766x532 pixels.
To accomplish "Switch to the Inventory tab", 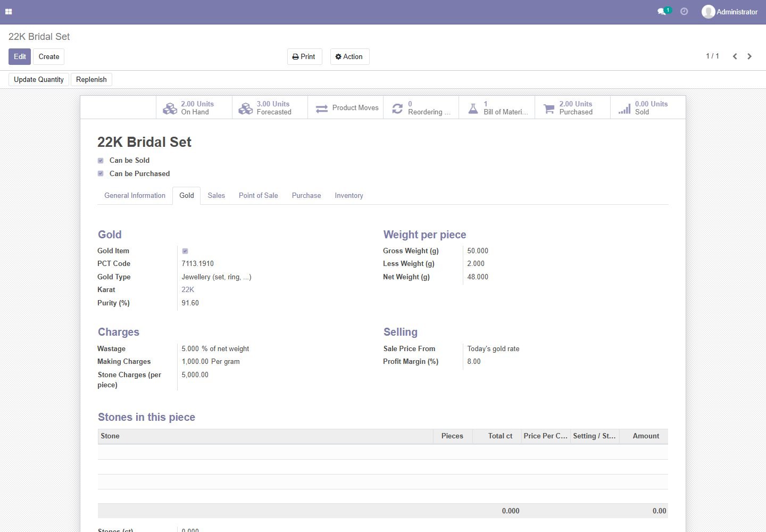I will 349,195.
